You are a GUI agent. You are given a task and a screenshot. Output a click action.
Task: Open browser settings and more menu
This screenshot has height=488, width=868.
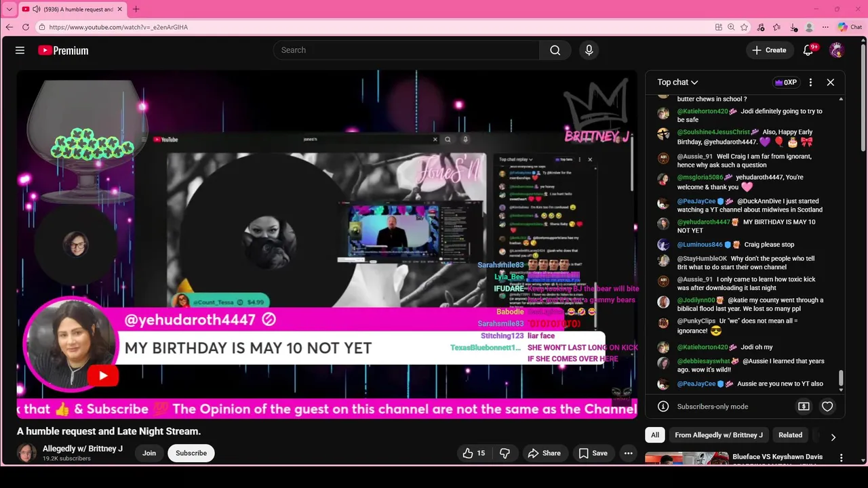pos(825,27)
